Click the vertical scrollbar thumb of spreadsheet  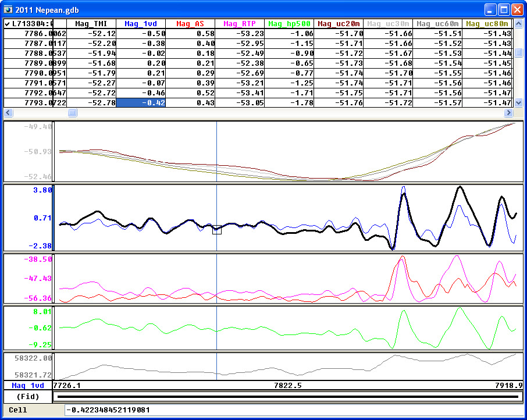pos(519,52)
